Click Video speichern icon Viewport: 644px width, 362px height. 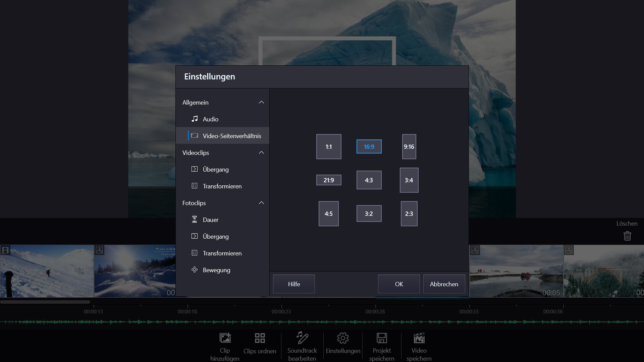coord(419,338)
